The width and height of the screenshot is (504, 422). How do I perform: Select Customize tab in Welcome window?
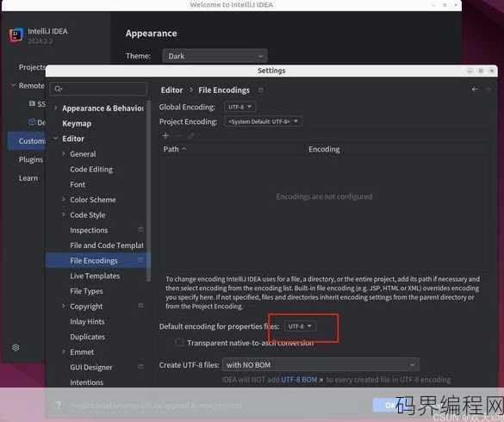coord(27,140)
